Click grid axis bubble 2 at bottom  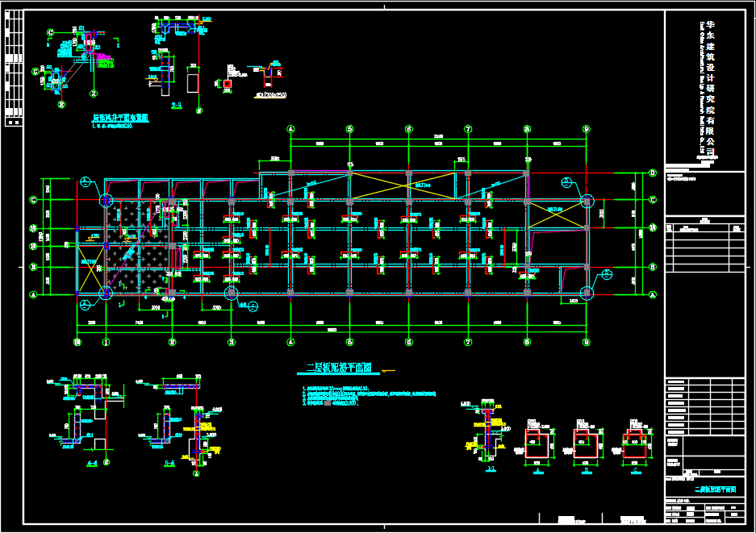(x=172, y=342)
